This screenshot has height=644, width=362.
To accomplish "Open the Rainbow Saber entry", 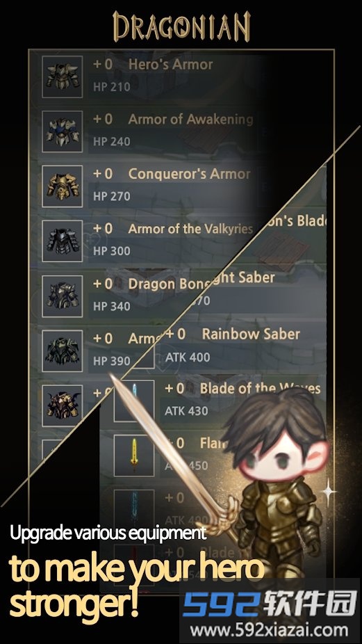I will pos(244,346).
